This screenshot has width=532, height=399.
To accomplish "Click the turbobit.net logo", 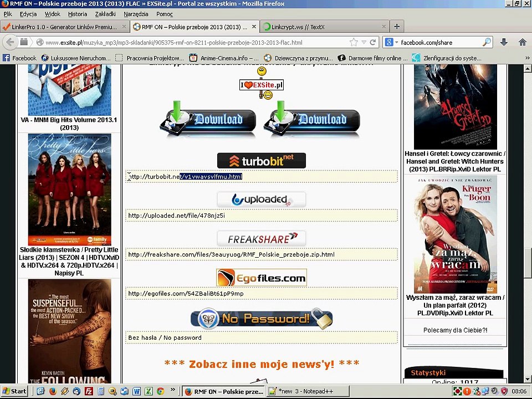I will pos(261,161).
